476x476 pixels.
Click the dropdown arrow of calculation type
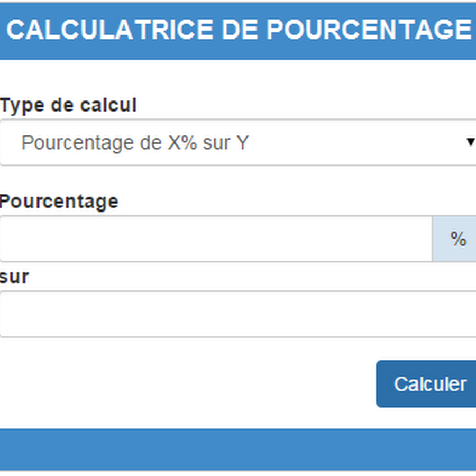(x=470, y=142)
